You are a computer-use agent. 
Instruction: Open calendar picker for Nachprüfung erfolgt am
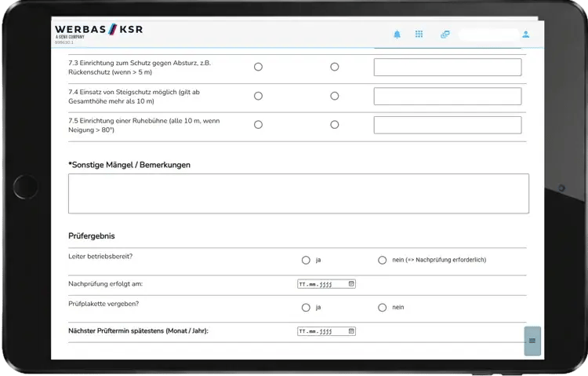tap(351, 284)
